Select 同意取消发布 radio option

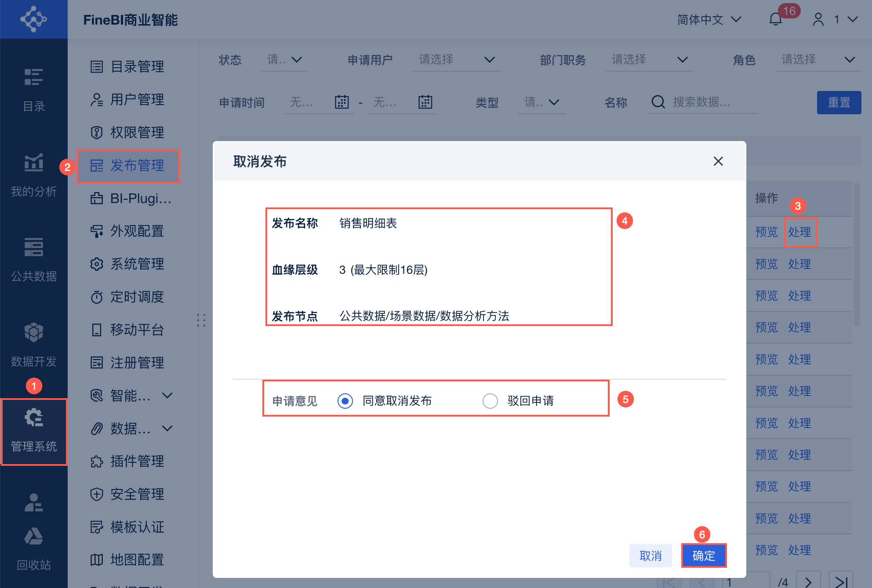click(345, 401)
